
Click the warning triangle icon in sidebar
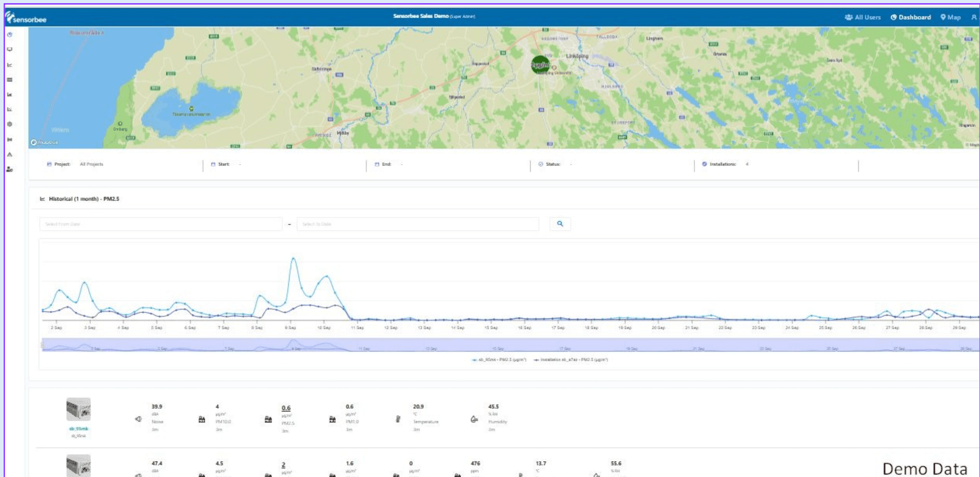click(10, 155)
